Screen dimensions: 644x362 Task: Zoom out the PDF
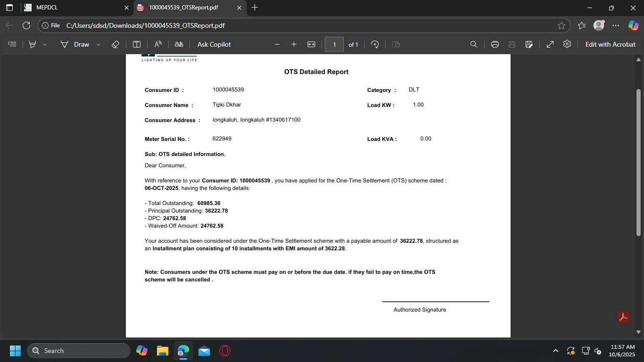pos(277,44)
